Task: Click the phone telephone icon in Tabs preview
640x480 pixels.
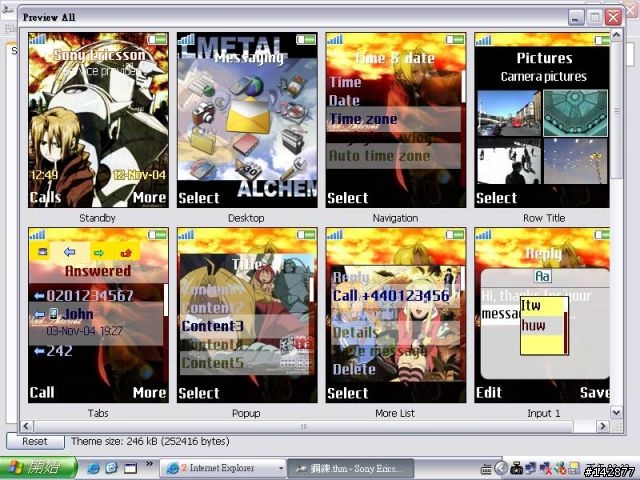Action: (42, 252)
